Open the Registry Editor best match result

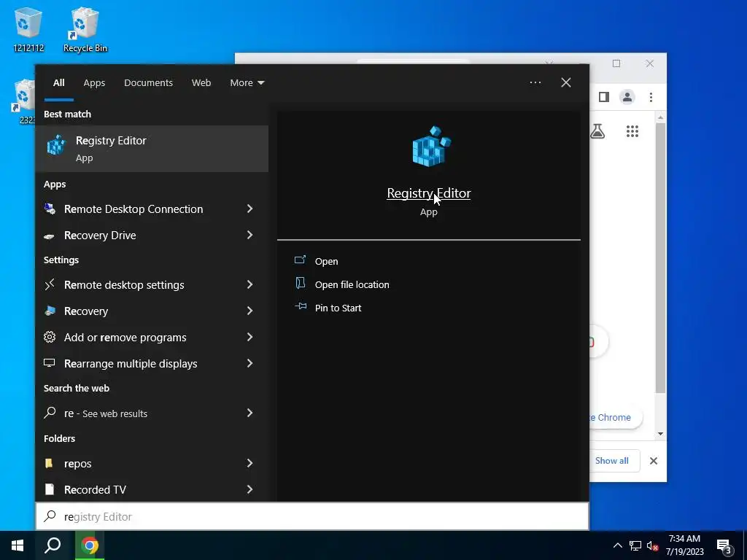pos(152,149)
